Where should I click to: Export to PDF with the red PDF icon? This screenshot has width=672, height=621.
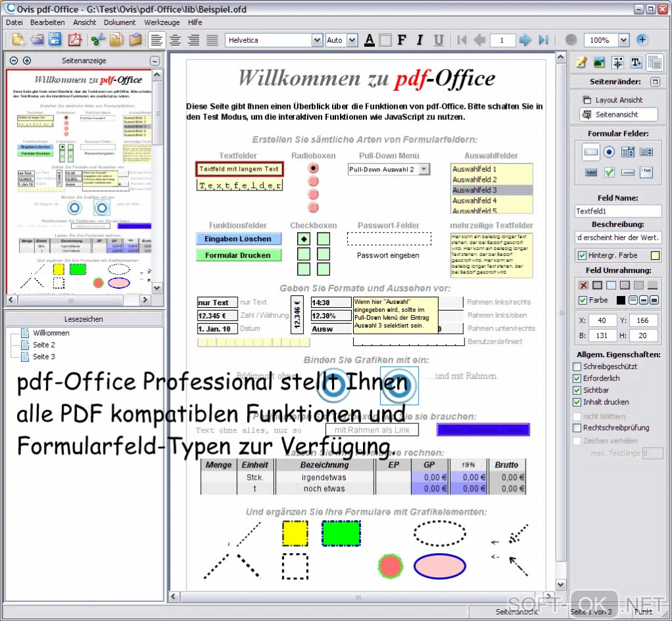74,40
